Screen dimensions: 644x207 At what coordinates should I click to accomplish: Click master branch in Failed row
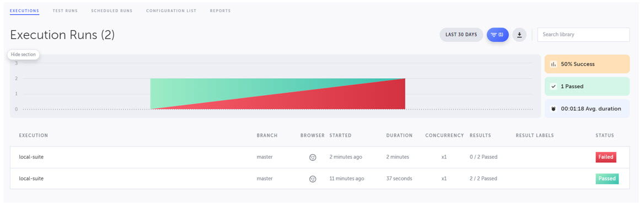coord(265,157)
